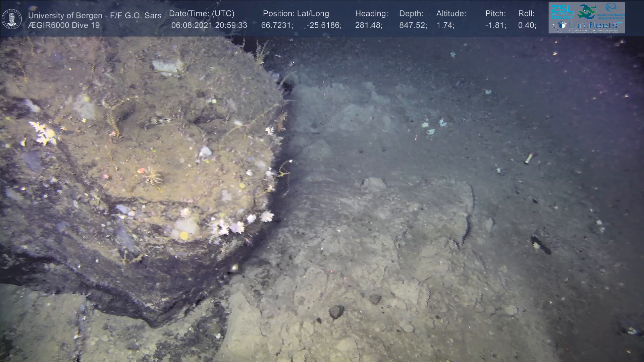Screen dimensions: 644x362
Task: Click the University of Bergen seal logo
Action: 12,19
